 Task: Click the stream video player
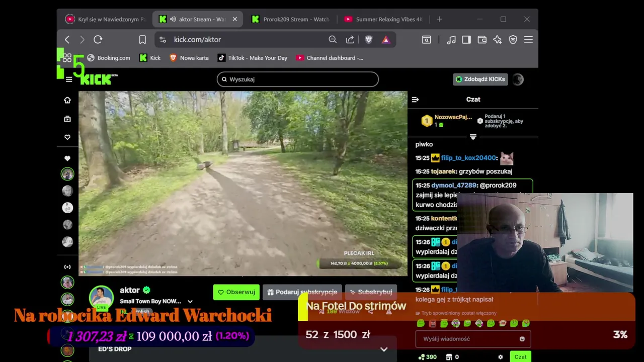243,184
